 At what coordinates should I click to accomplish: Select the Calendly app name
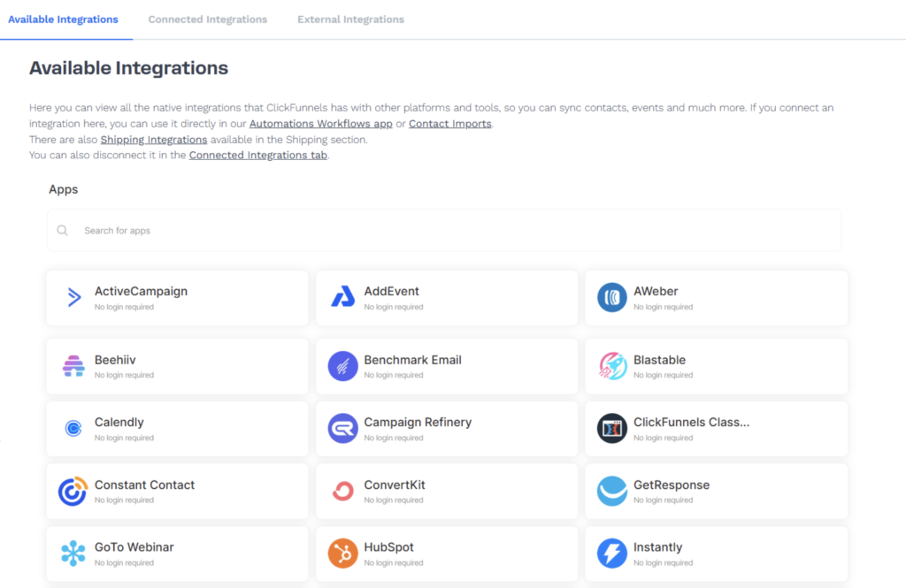pyautogui.click(x=119, y=423)
